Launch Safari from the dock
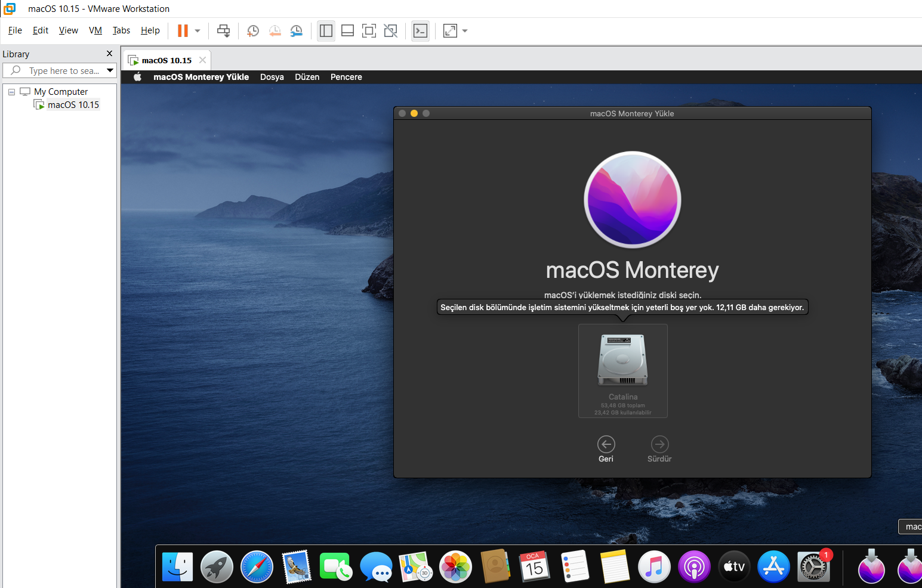Image resolution: width=922 pixels, height=588 pixels. [x=257, y=567]
